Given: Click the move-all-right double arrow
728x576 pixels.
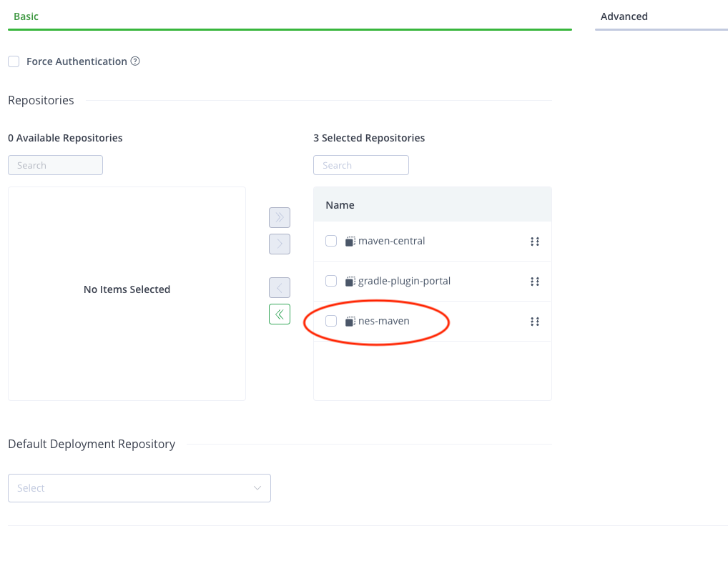Looking at the screenshot, I should click(280, 217).
